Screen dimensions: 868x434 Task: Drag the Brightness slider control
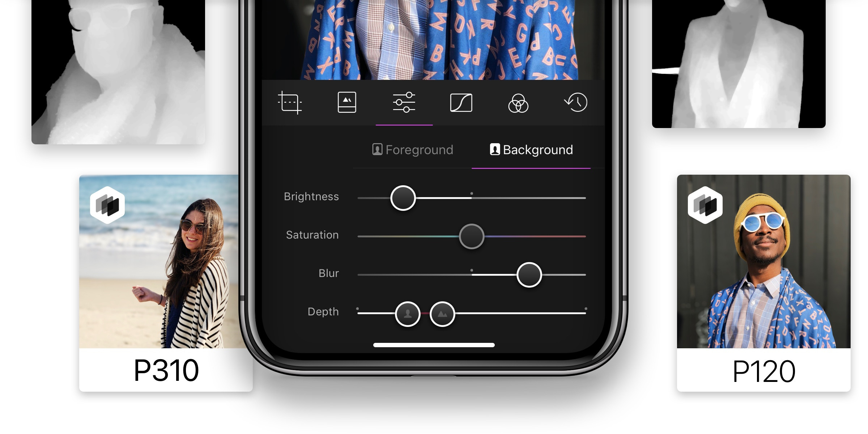[x=403, y=196]
